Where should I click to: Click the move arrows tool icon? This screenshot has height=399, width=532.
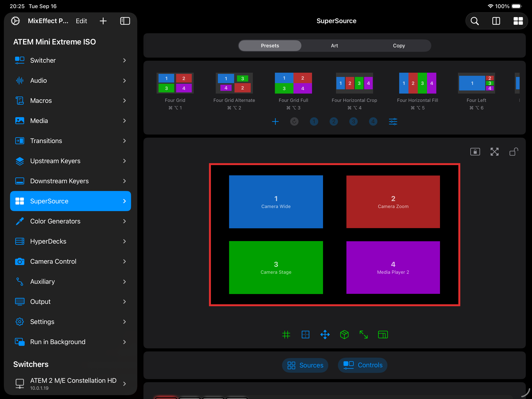point(325,335)
